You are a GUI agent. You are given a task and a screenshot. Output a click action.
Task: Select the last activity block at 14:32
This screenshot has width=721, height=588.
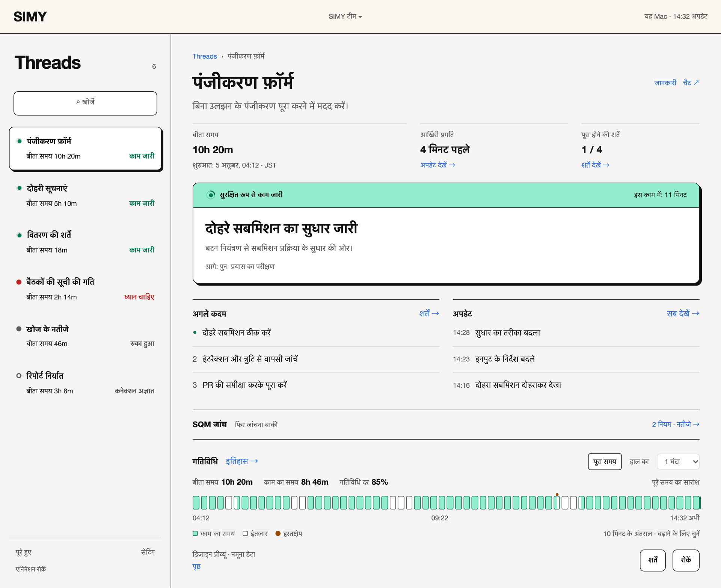click(x=697, y=503)
